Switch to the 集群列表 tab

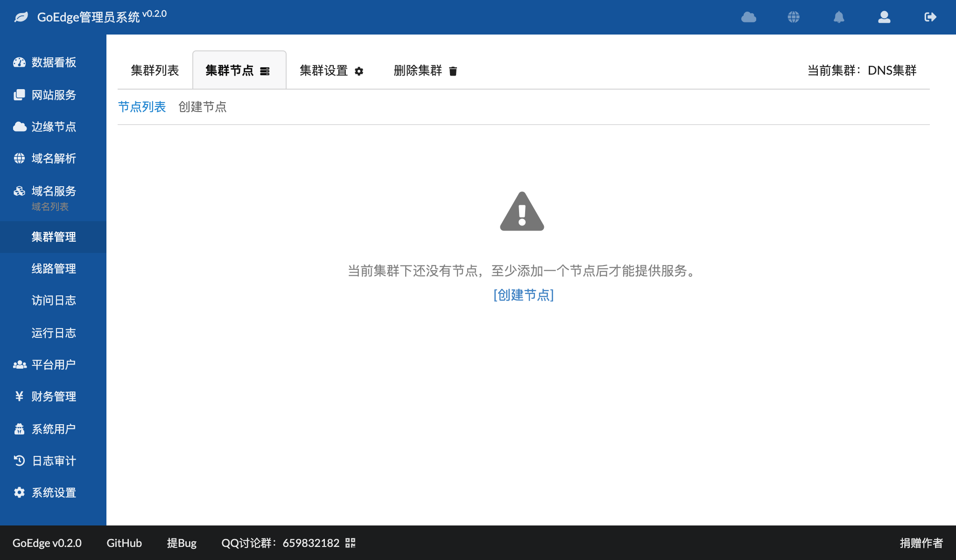click(x=155, y=70)
